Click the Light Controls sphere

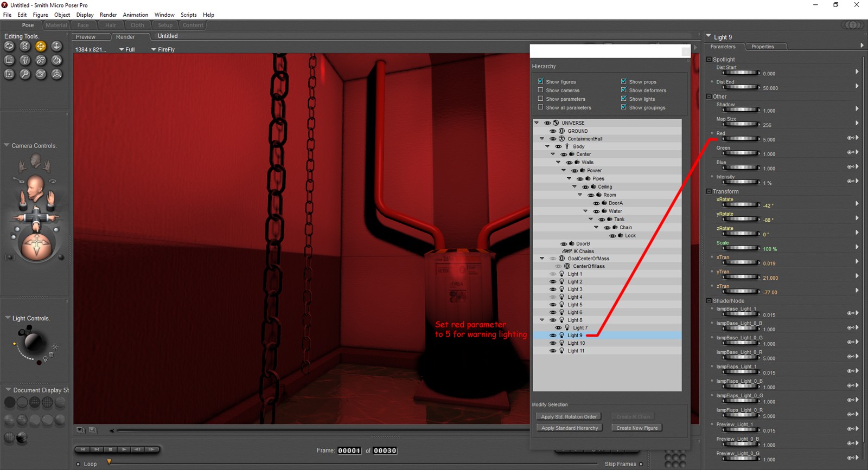click(x=32, y=342)
